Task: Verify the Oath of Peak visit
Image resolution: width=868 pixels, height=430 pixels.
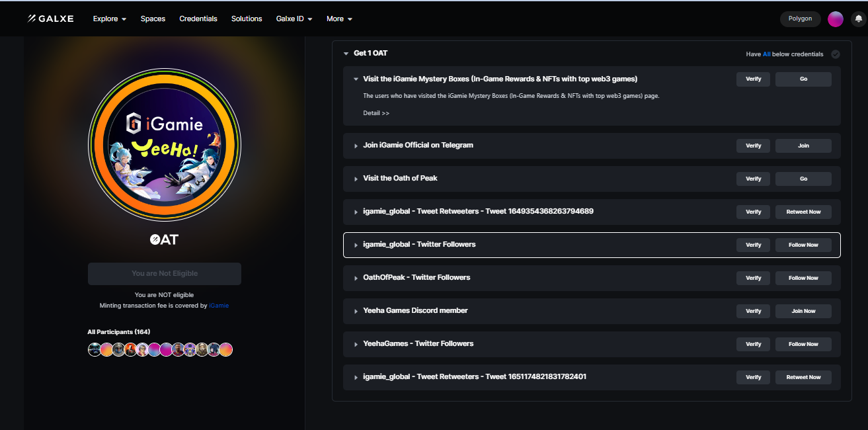Action: point(754,179)
